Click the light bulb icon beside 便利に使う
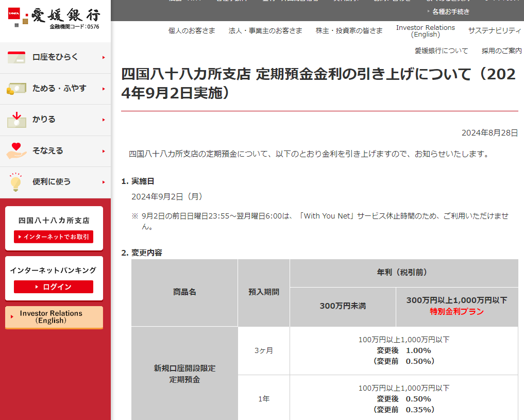This screenshot has height=420, width=524. click(x=15, y=182)
